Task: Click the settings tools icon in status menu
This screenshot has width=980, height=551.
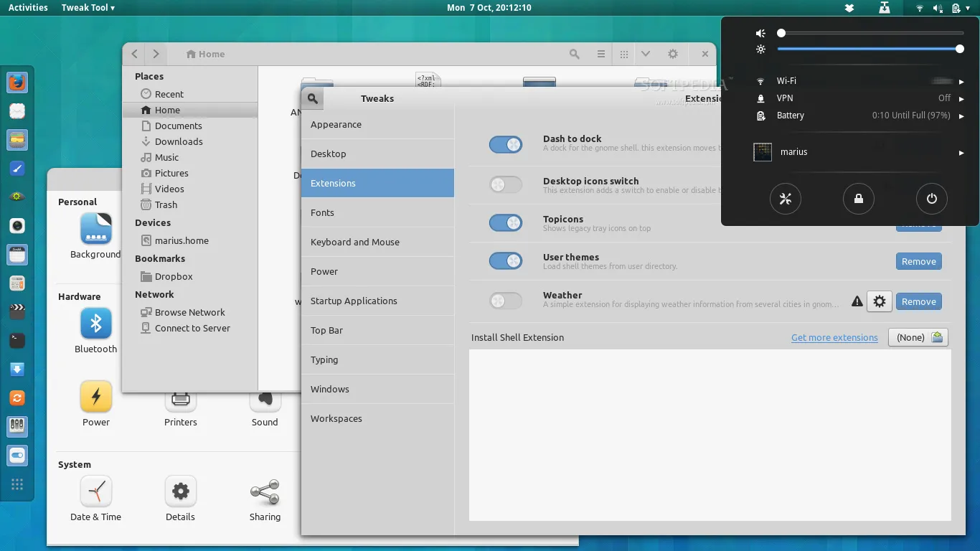Action: click(x=786, y=199)
